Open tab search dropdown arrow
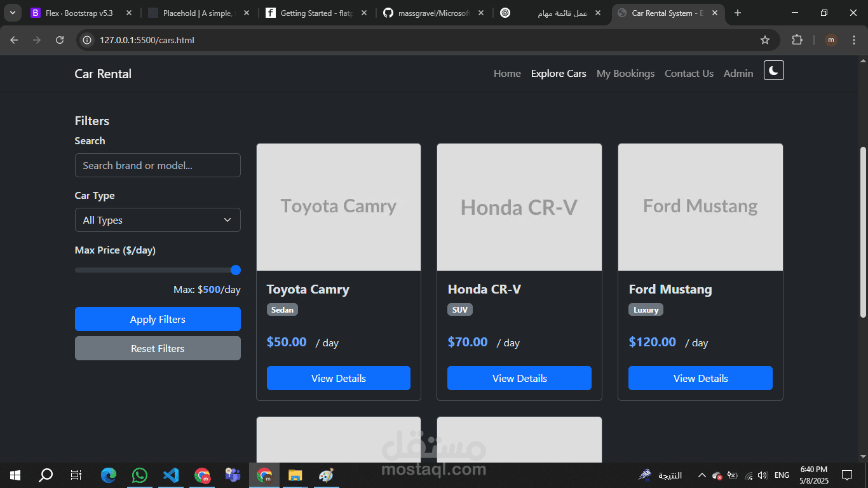 click(x=12, y=13)
